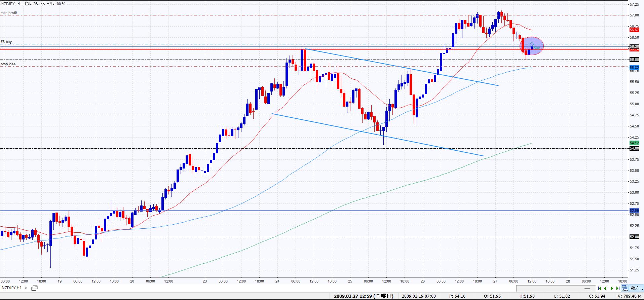Image resolution: width=644 pixels, height=300 pixels.
Task: Click the #3 buy order label
Action: click(x=6, y=42)
